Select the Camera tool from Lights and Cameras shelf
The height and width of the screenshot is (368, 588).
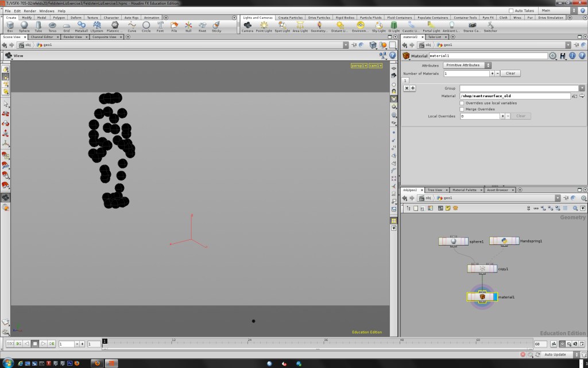pos(247,25)
